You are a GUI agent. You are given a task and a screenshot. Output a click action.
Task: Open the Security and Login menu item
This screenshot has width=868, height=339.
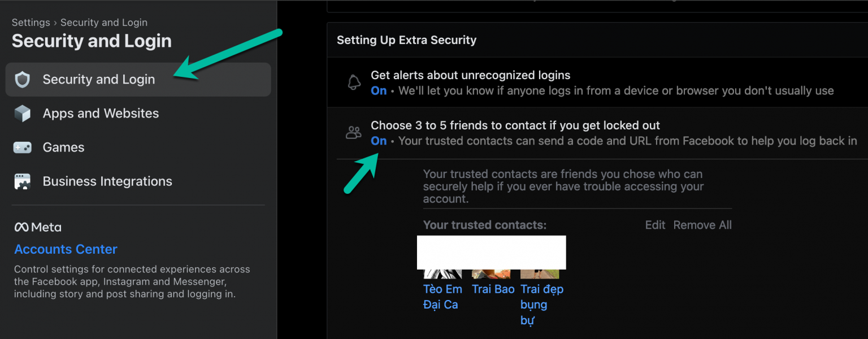[99, 80]
